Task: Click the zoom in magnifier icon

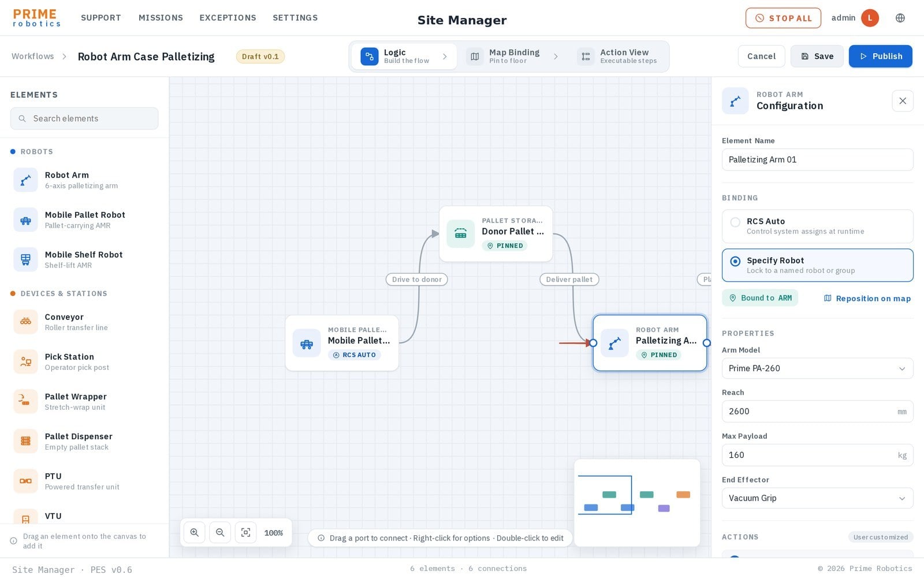Action: point(195,532)
